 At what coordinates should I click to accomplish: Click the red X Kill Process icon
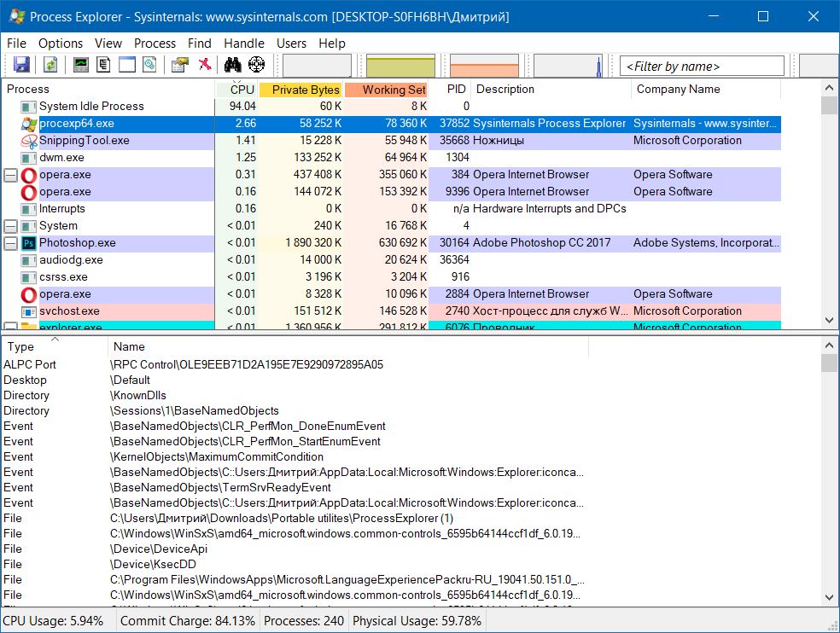click(x=205, y=65)
